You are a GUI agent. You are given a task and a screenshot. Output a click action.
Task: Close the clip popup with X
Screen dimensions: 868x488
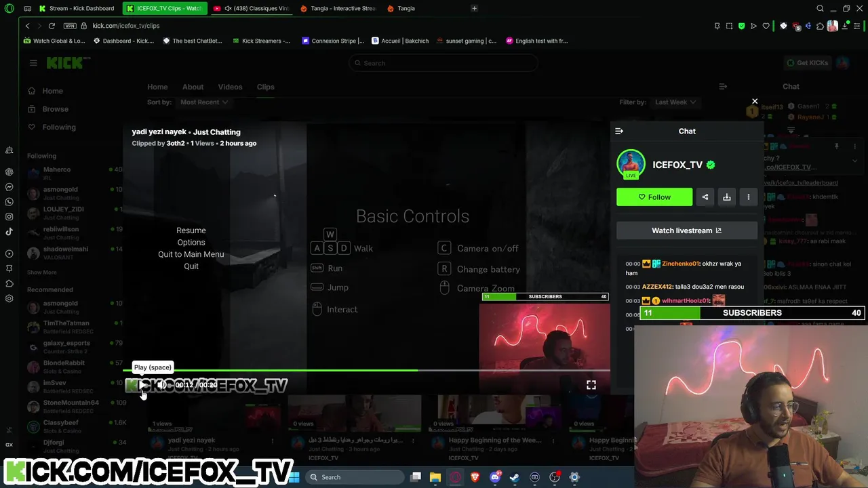(755, 102)
